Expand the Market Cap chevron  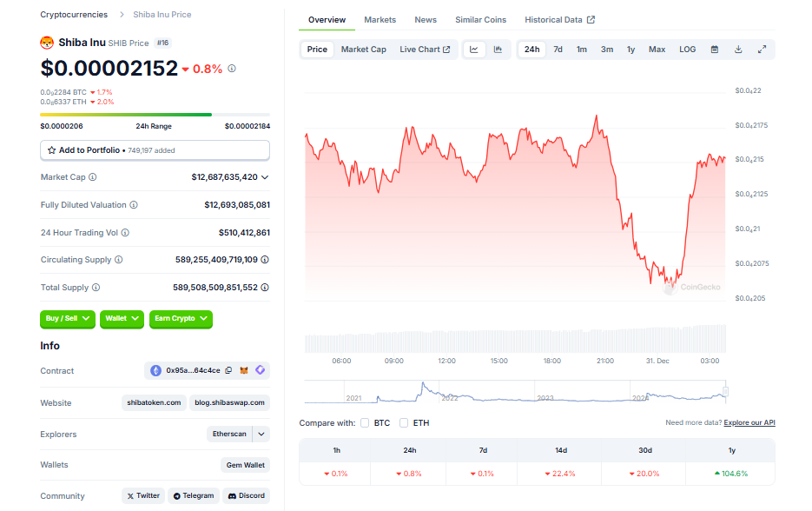point(265,177)
